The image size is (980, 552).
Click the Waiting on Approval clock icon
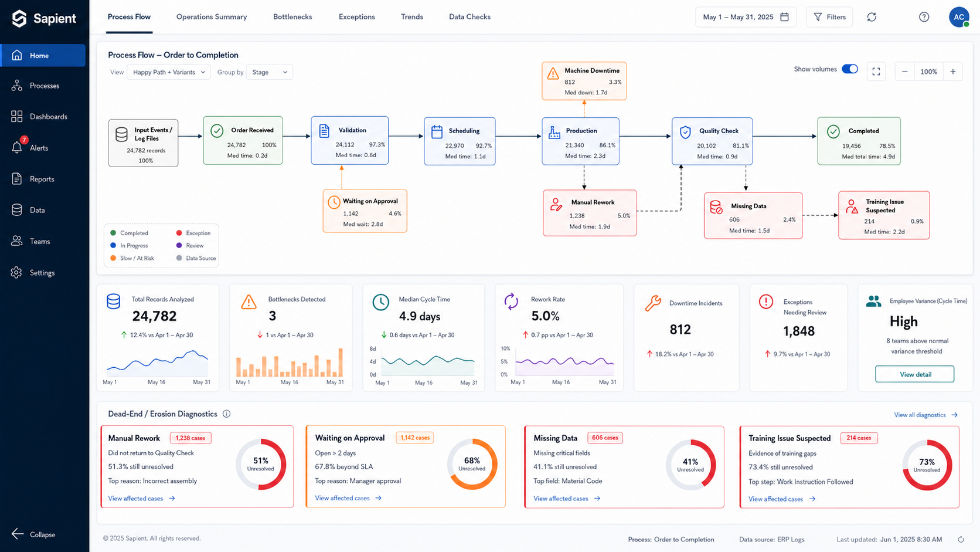pos(334,202)
